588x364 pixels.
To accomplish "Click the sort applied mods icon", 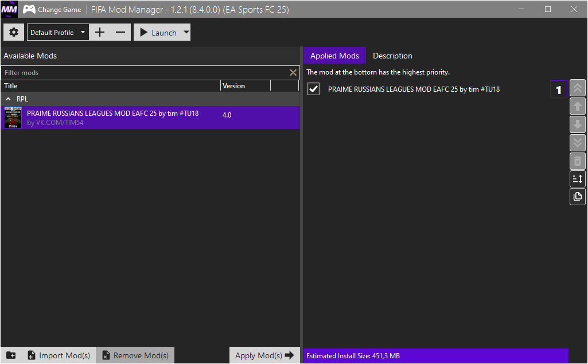I will coord(578,179).
